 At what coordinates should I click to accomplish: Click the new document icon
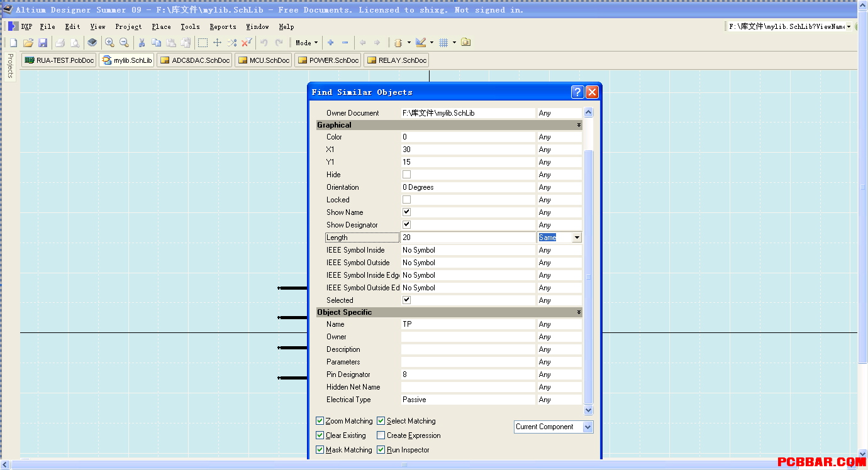13,43
